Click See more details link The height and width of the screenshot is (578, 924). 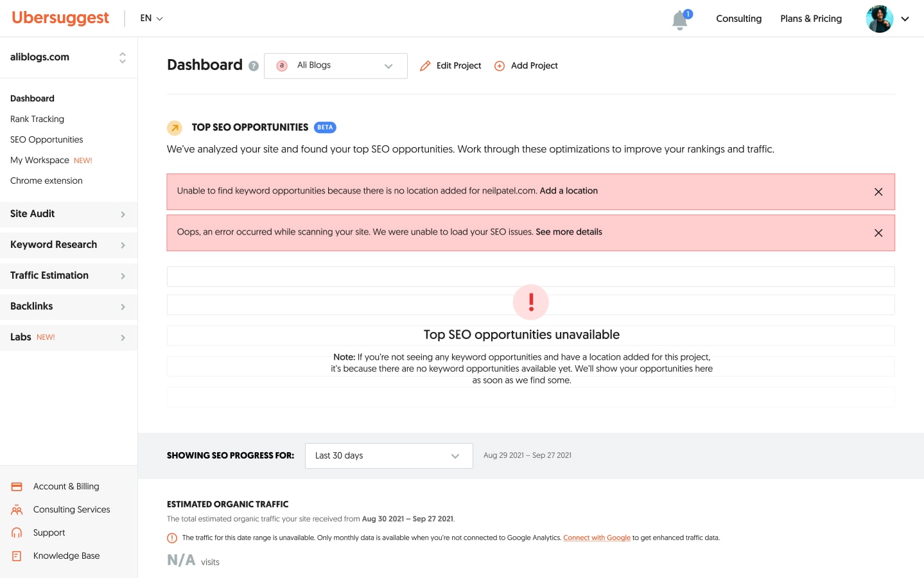tap(569, 232)
